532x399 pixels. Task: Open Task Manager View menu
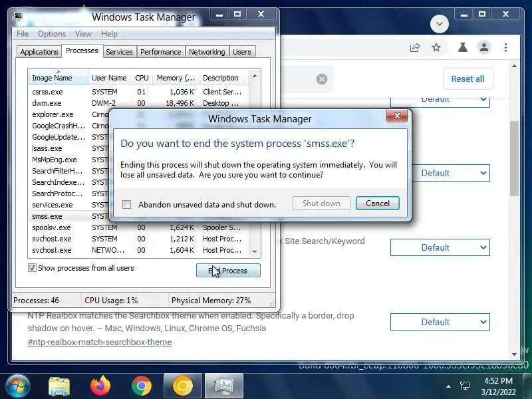(84, 34)
